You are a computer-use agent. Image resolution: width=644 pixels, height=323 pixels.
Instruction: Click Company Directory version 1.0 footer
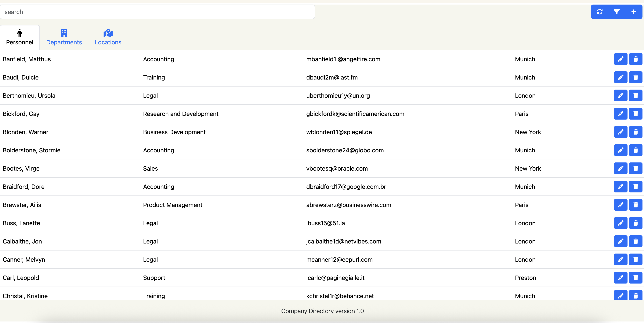coord(323,311)
